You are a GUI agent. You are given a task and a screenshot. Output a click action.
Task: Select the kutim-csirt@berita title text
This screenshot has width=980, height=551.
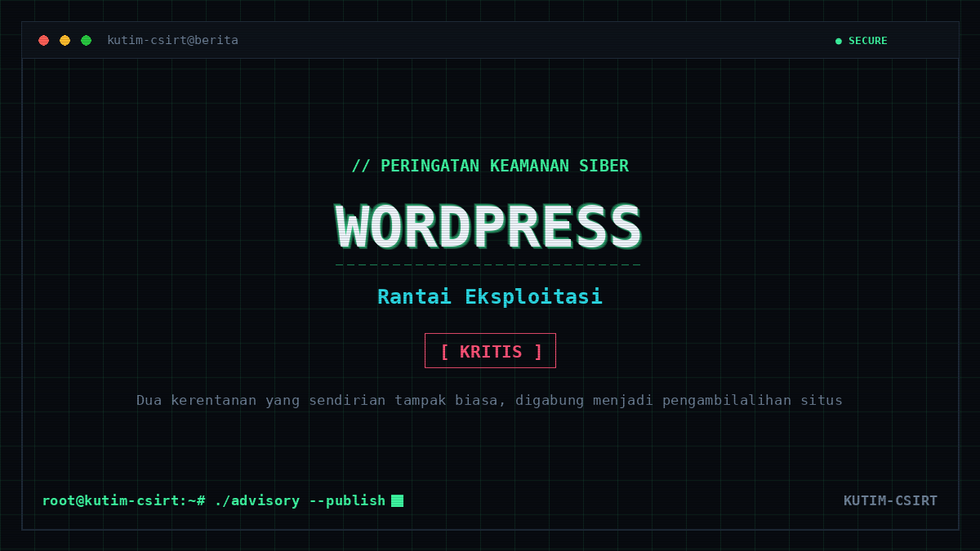172,40
